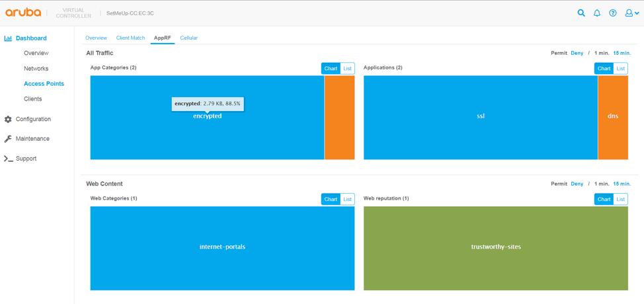Switch Web Categories to List view
Viewport: 644px width, 304px height.
point(347,200)
